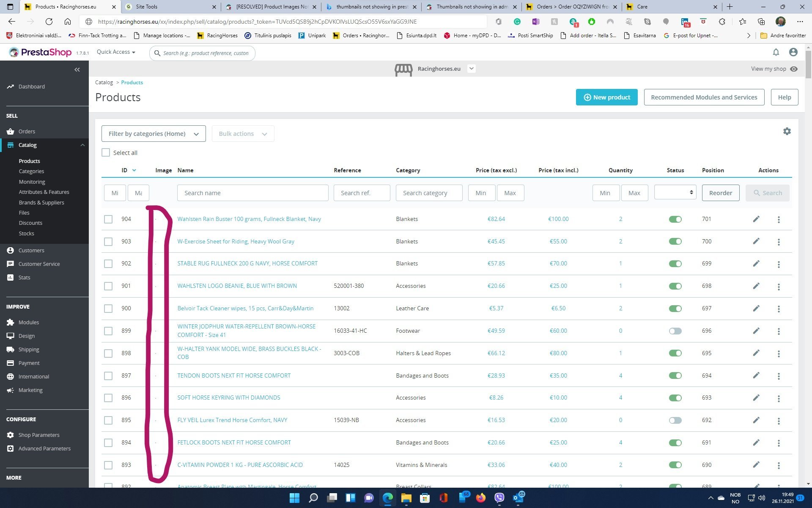Switch to Categories under Catalog

tap(31, 171)
